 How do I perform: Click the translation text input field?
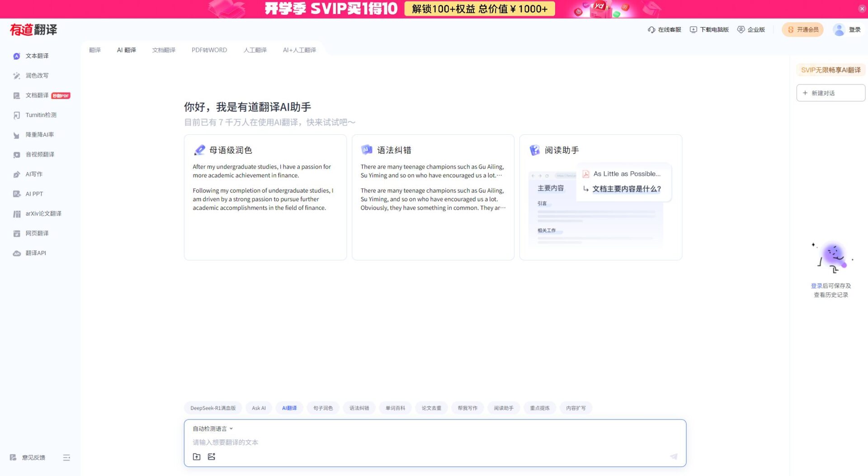click(407, 442)
